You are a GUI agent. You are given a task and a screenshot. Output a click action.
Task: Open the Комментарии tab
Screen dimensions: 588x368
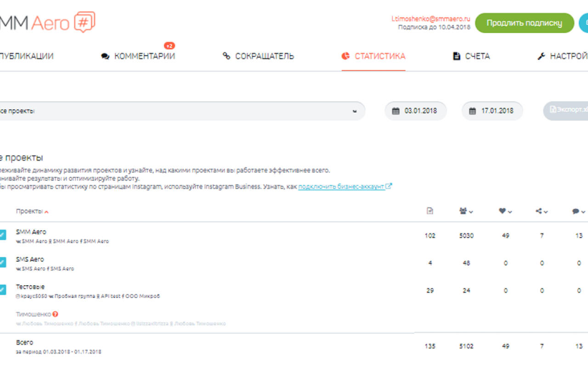(138, 57)
